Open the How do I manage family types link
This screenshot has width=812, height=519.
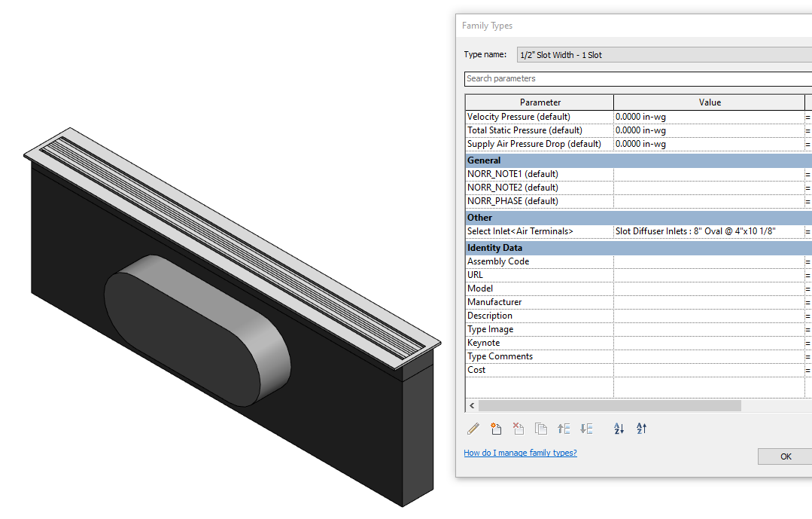tap(520, 453)
